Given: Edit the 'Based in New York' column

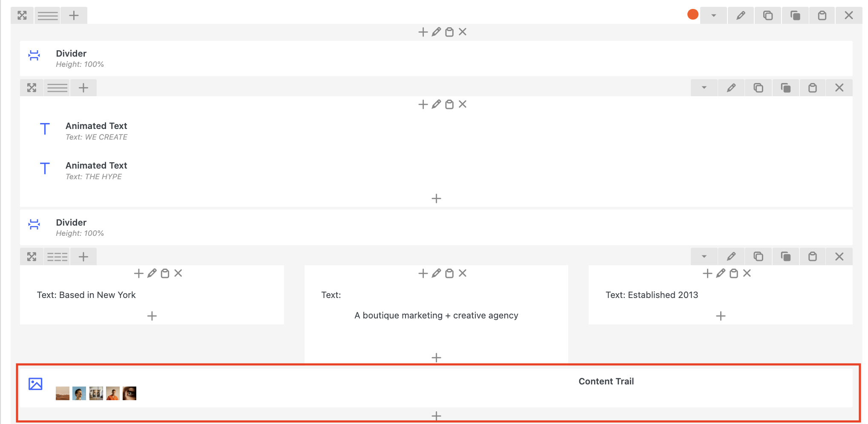Looking at the screenshot, I should click(x=152, y=273).
